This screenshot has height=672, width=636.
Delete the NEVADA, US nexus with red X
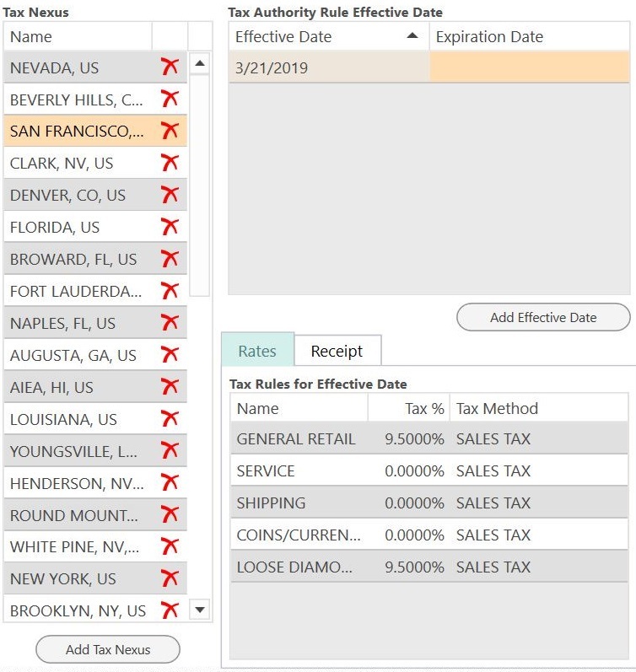coord(170,67)
